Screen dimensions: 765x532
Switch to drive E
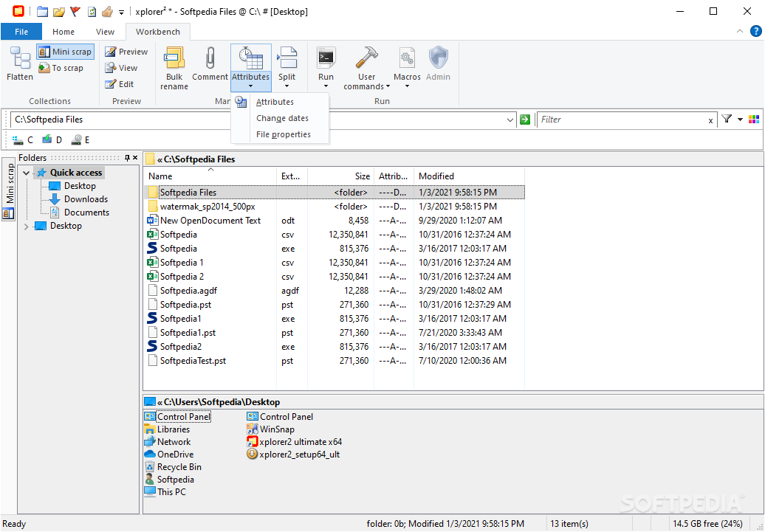pyautogui.click(x=80, y=140)
